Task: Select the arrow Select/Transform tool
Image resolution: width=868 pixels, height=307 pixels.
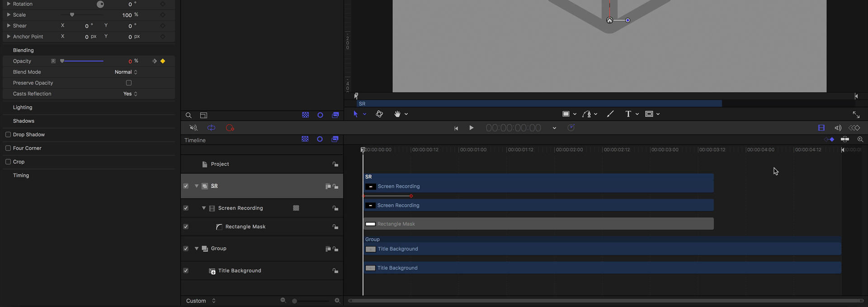Action: (355, 114)
